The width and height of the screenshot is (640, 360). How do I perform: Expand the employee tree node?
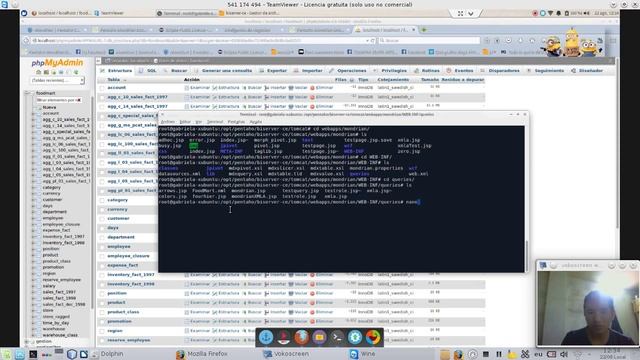pyautogui.click(x=34, y=218)
